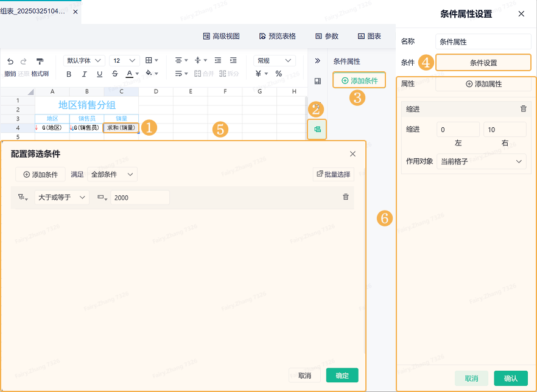Click the left indent field showing 0
The height and width of the screenshot is (392, 537).
click(x=458, y=130)
